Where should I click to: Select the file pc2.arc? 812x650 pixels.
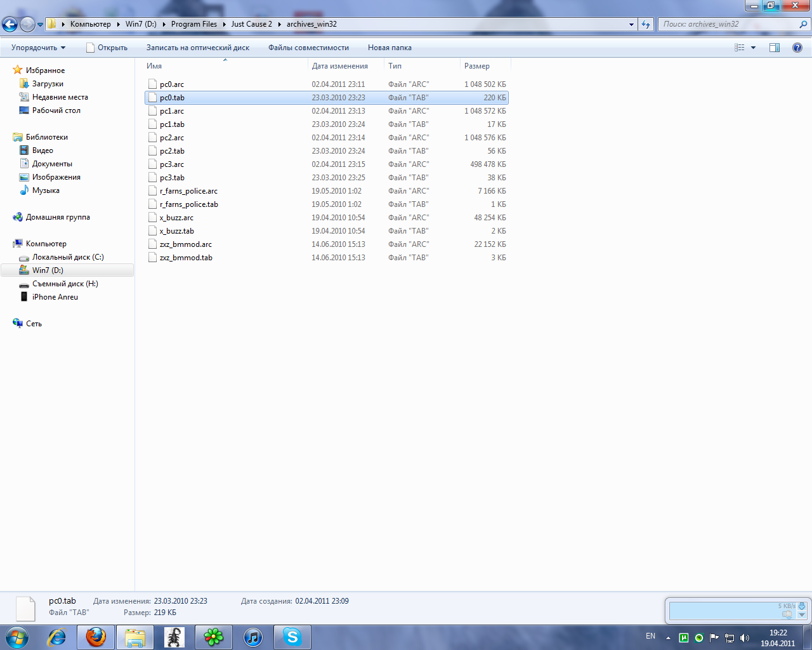click(327, 138)
